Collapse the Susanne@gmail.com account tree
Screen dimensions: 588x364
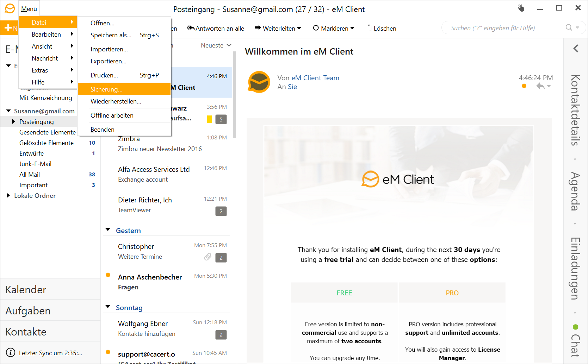tap(8, 111)
